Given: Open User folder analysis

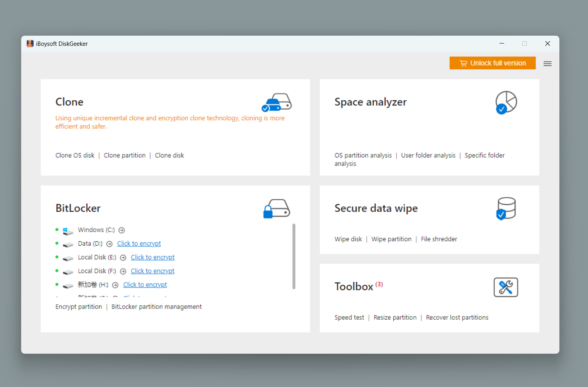Looking at the screenshot, I should (428, 156).
